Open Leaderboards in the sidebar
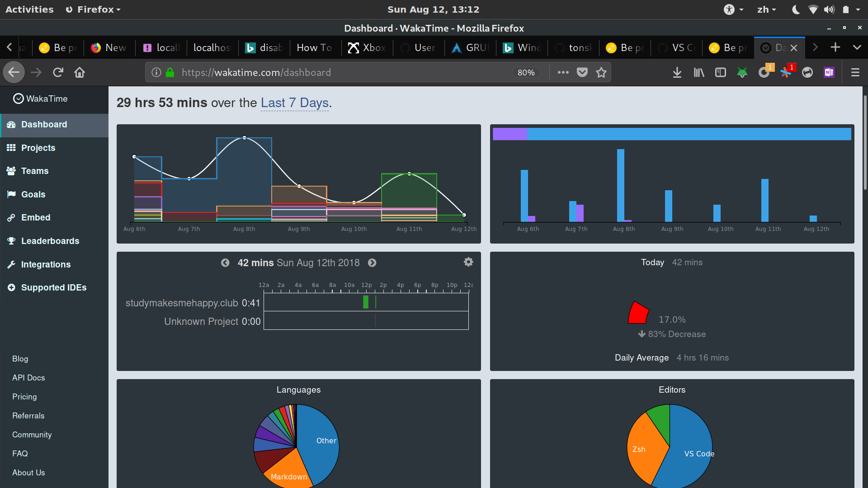Image resolution: width=868 pixels, height=488 pixels. pyautogui.click(x=54, y=241)
